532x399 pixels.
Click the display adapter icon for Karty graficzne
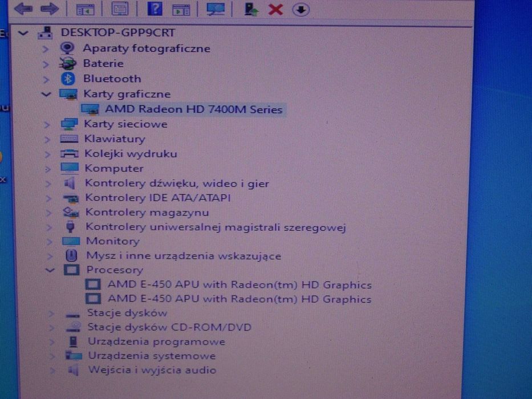tap(68, 94)
